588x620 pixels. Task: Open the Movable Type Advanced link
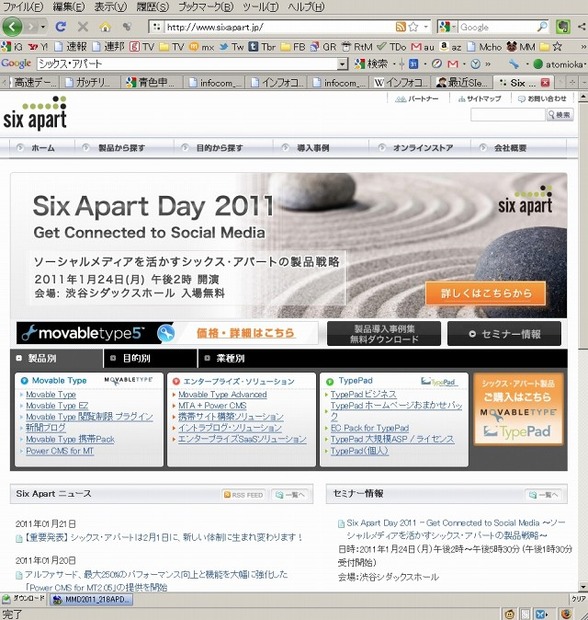pos(223,395)
